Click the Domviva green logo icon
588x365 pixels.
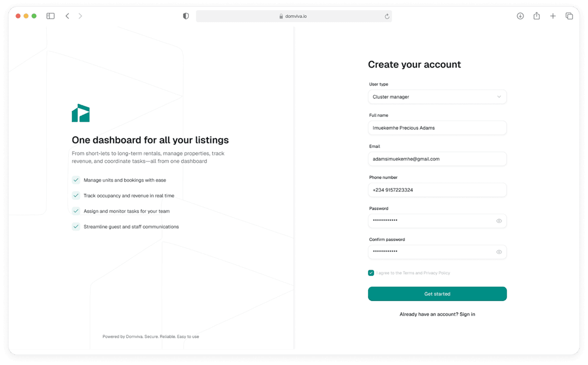coord(80,113)
